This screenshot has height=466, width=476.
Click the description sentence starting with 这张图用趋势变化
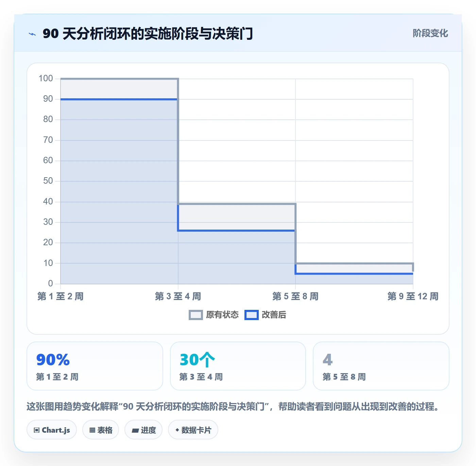(x=233, y=406)
